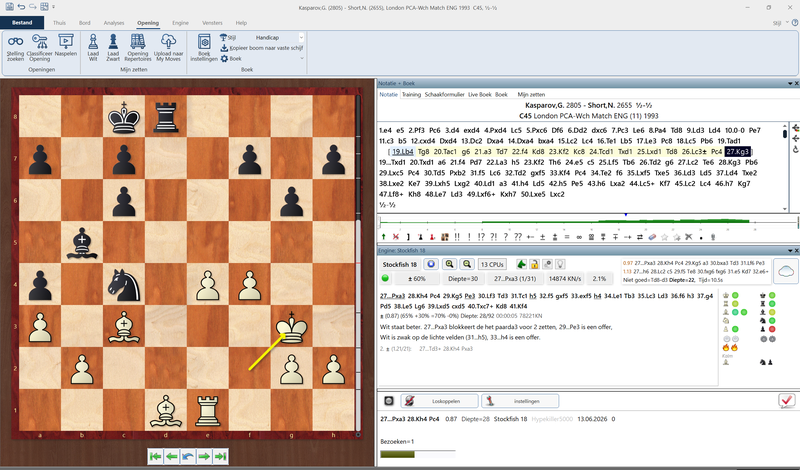Click the evaluation profile graph
Viewport: 800px width, 470px height.
pyautogui.click(x=589, y=222)
